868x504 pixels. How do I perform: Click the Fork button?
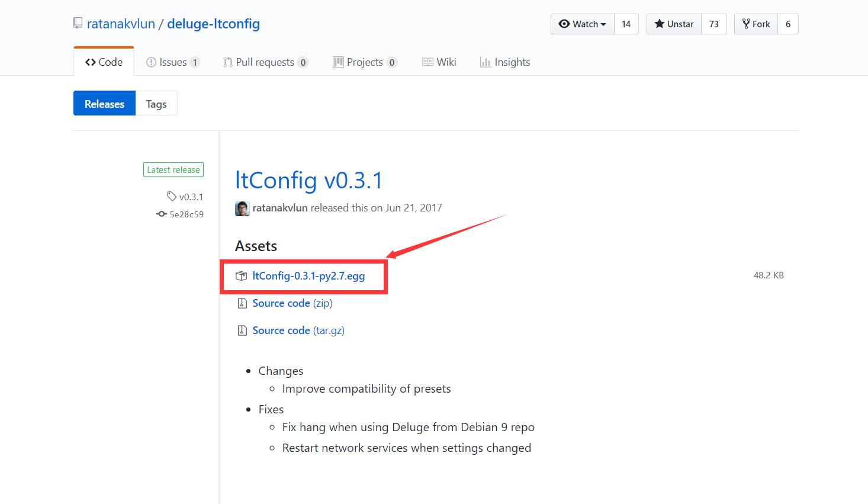tap(756, 24)
